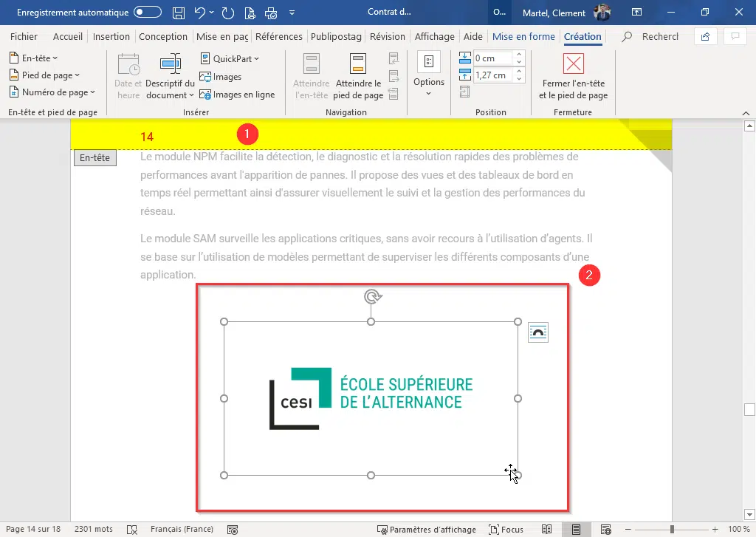Click the 100 % zoom level
The height and width of the screenshot is (537, 756).
click(x=738, y=530)
